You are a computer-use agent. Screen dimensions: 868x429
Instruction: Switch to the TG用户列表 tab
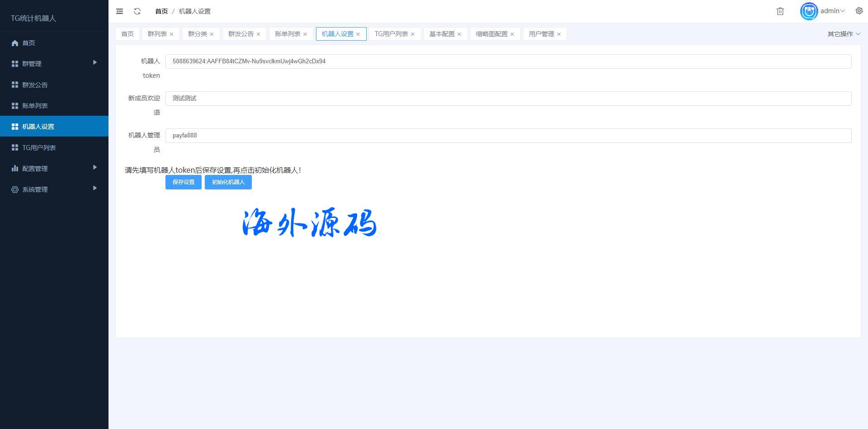(391, 34)
